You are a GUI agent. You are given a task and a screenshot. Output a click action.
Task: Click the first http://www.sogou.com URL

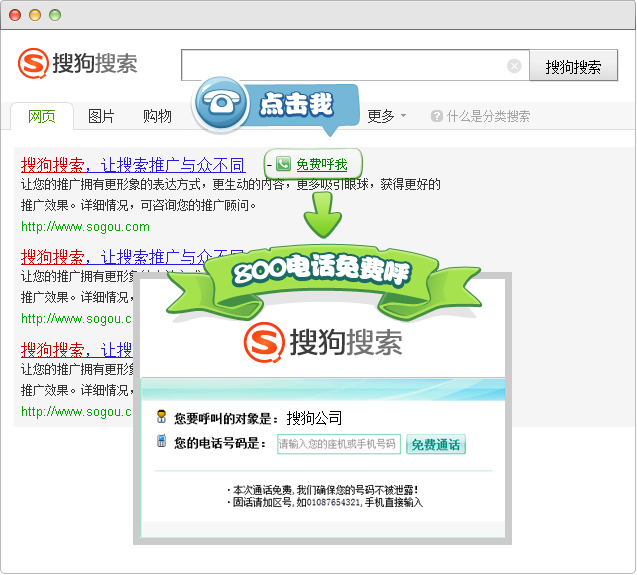click(85, 226)
